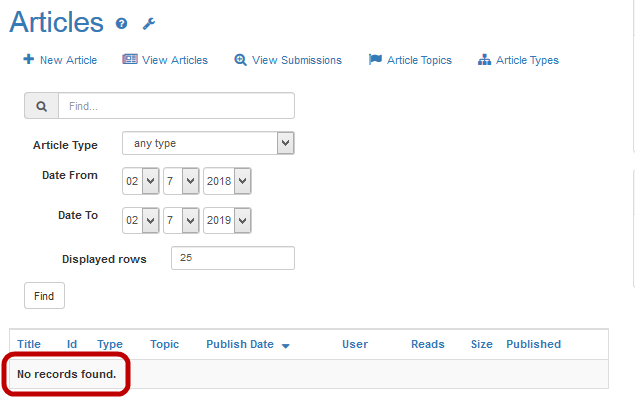Click the View Articles newspaper icon
Image resolution: width=635 pixels, height=410 pixels.
coord(130,60)
